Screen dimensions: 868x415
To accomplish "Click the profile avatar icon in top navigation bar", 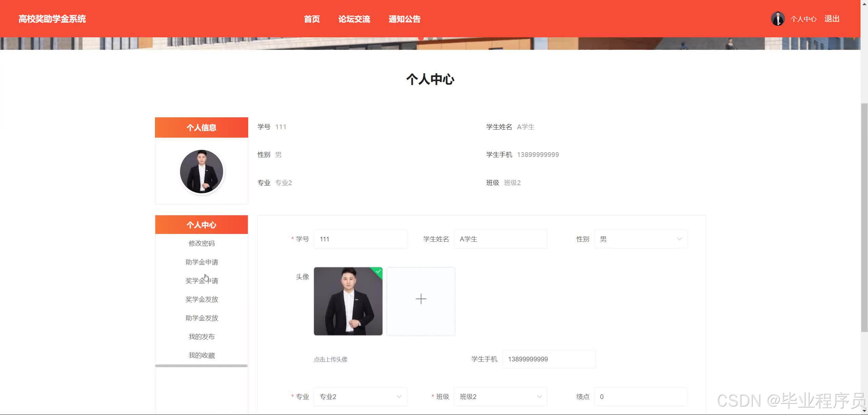I will click(777, 18).
